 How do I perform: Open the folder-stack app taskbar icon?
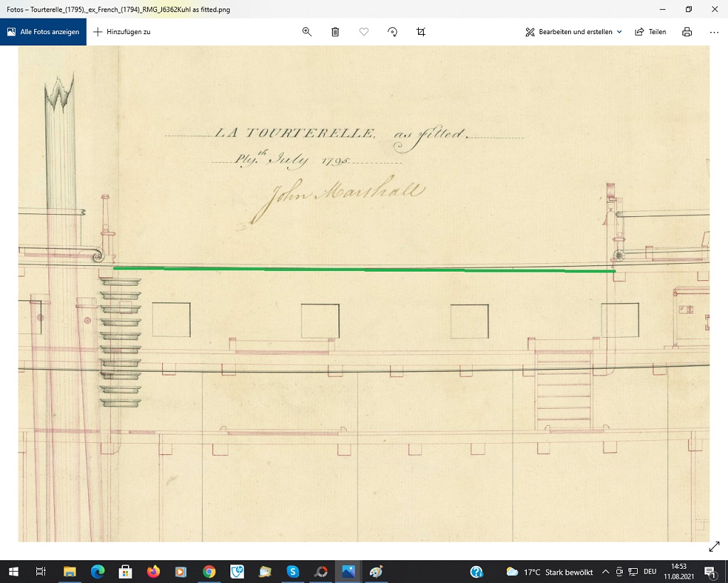[264, 572]
